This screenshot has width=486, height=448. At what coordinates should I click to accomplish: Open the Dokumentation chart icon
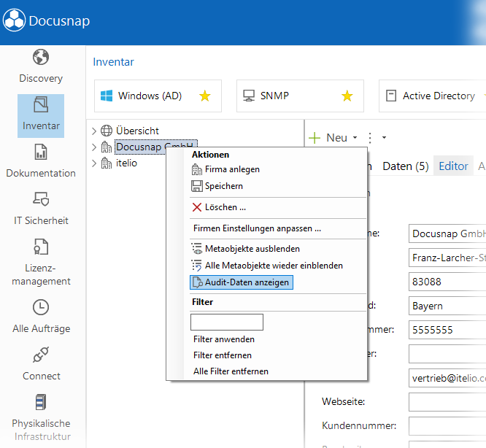pyautogui.click(x=41, y=152)
